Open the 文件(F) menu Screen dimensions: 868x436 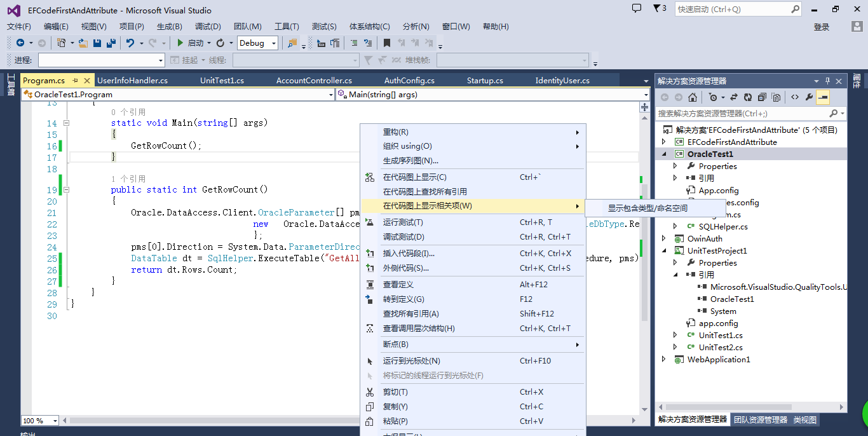(19, 26)
